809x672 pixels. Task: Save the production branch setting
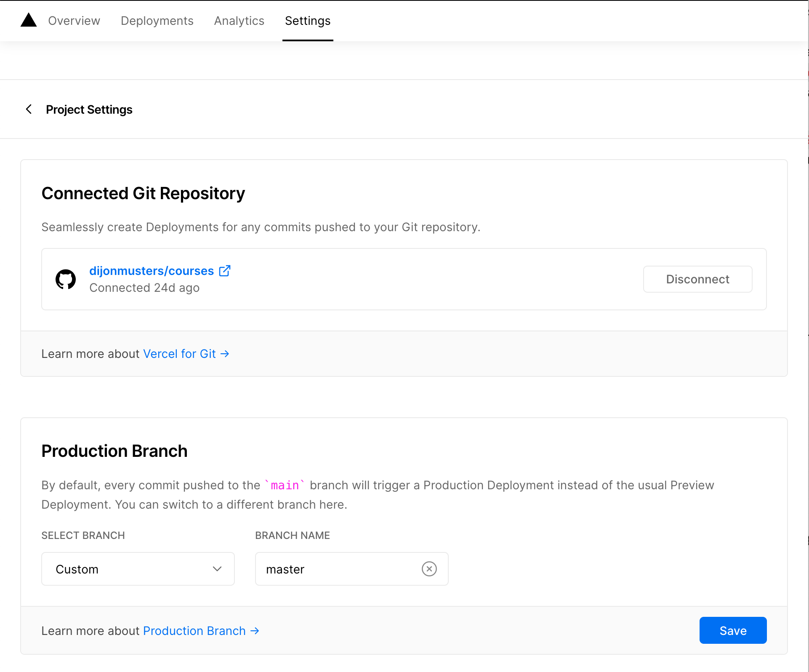[733, 630]
